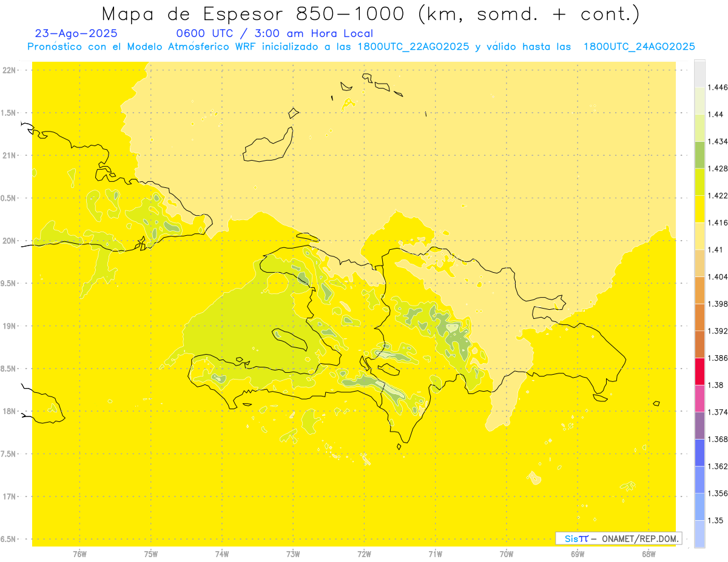Click the legend value '1.44'
The height and width of the screenshot is (562, 728).
715,114
